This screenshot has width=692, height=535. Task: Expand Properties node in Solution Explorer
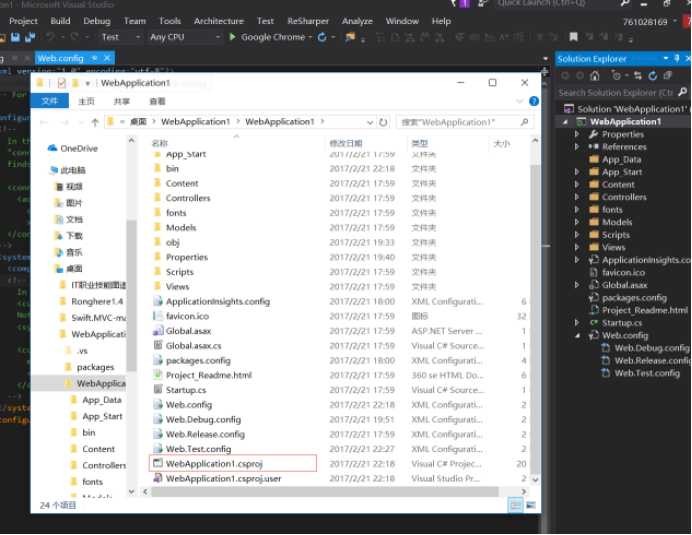tap(577, 134)
